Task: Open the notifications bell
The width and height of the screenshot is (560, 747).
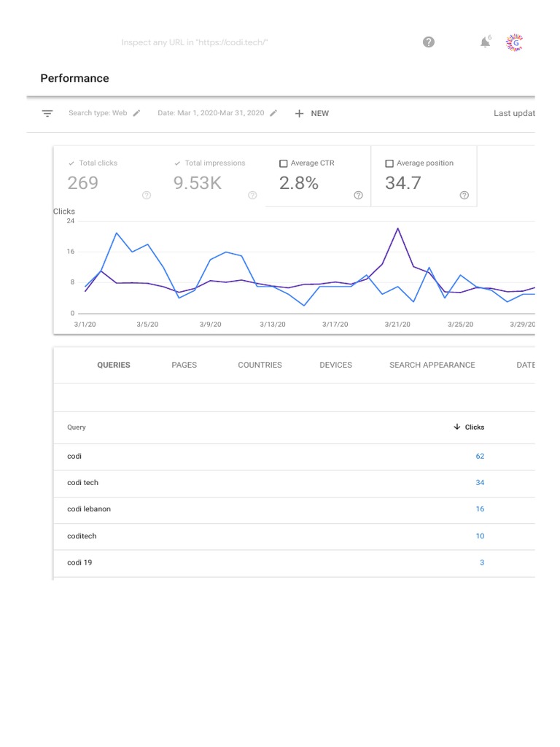Action: point(485,42)
